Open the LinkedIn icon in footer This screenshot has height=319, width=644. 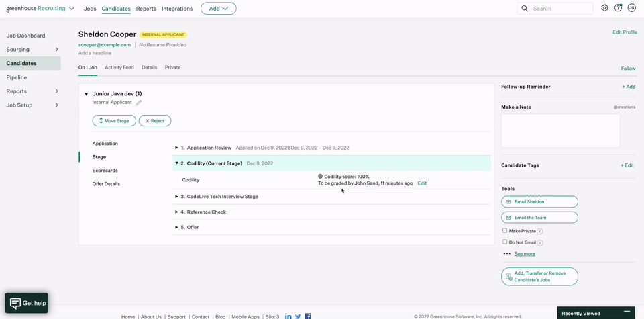(288, 316)
